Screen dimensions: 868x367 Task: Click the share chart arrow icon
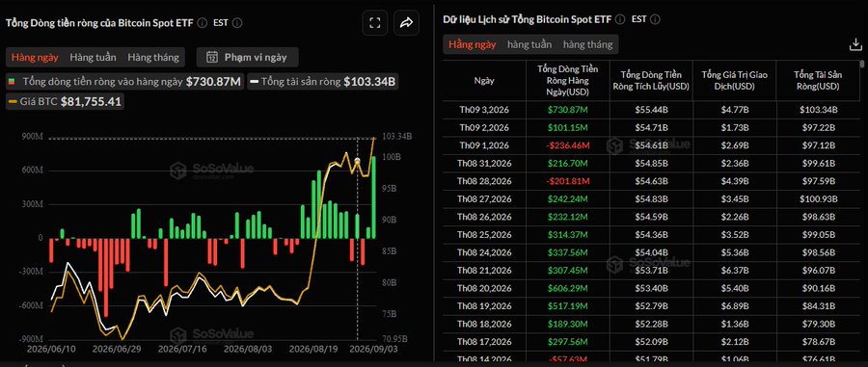coord(407,23)
